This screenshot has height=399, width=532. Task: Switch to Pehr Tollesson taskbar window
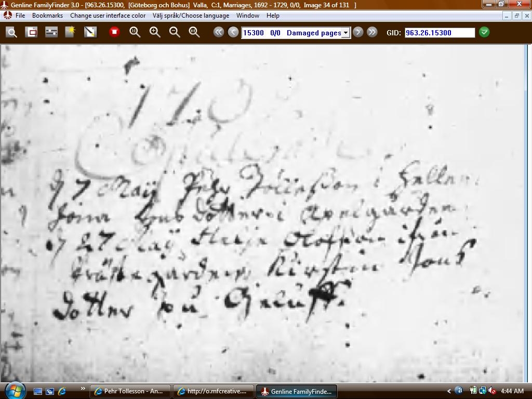point(130,391)
